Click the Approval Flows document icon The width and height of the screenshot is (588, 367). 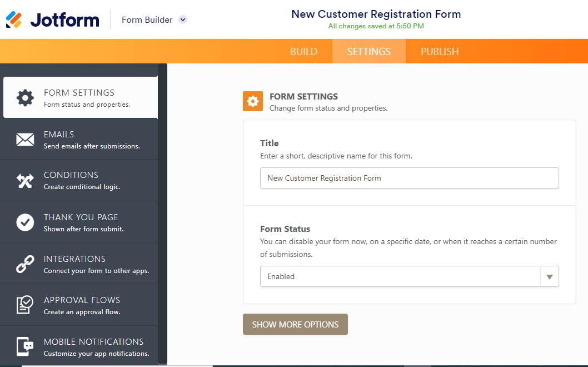(25, 305)
